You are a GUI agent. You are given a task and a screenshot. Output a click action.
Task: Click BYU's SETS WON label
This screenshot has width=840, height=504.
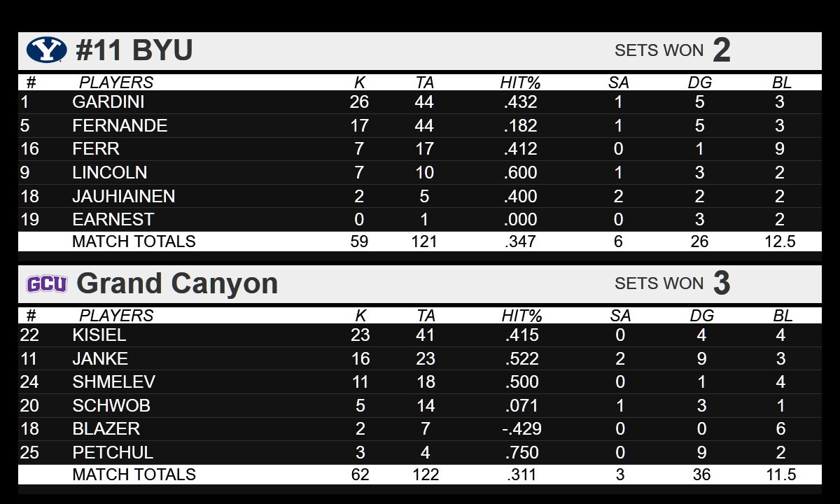click(659, 50)
